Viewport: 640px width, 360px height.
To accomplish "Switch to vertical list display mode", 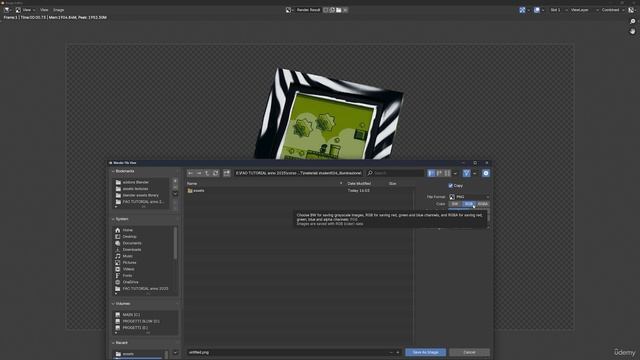I will click(431, 173).
